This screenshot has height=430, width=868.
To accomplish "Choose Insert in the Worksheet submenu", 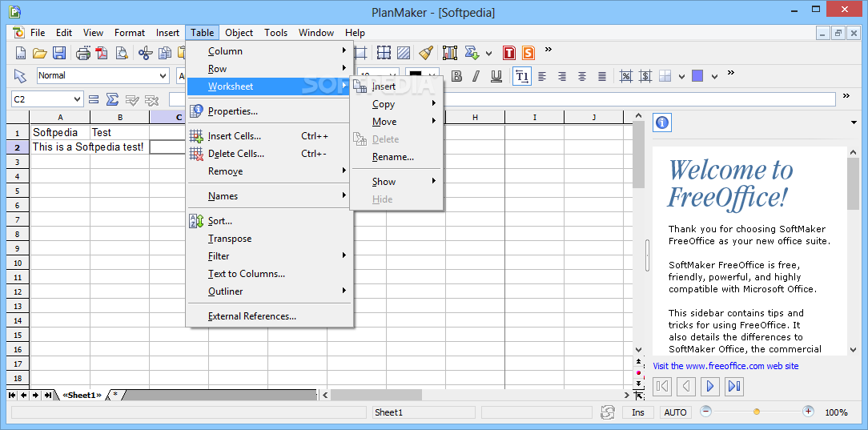I will (x=396, y=86).
